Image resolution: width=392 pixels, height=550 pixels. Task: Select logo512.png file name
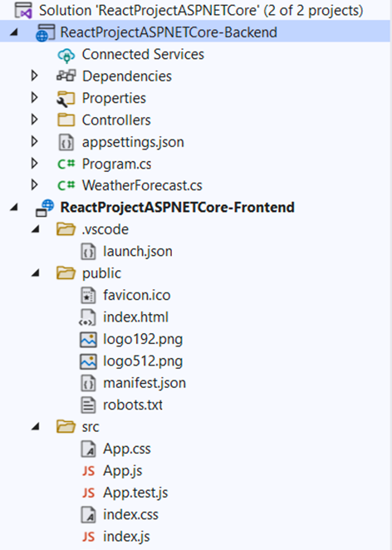tap(143, 361)
